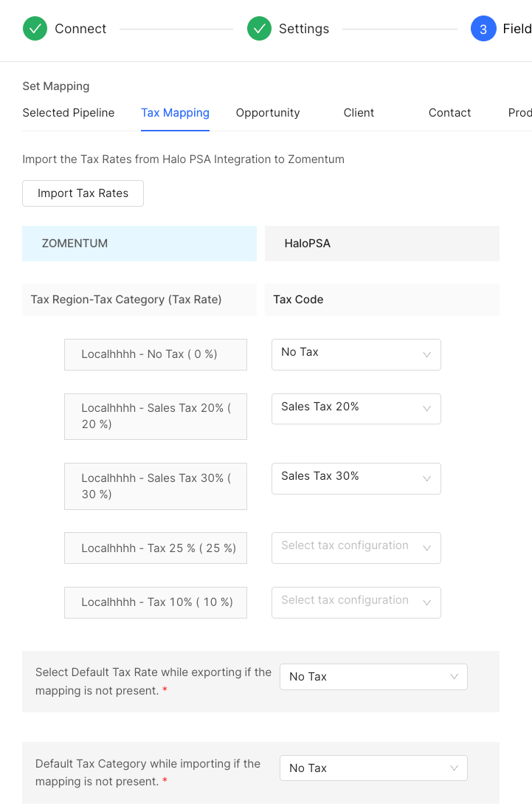Click the Localhhhh - Sales Tax 20% field
The width and height of the screenshot is (532, 806).
(x=156, y=416)
